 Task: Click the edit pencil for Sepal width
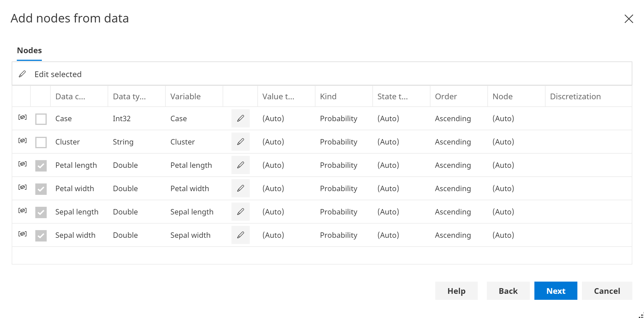click(240, 235)
